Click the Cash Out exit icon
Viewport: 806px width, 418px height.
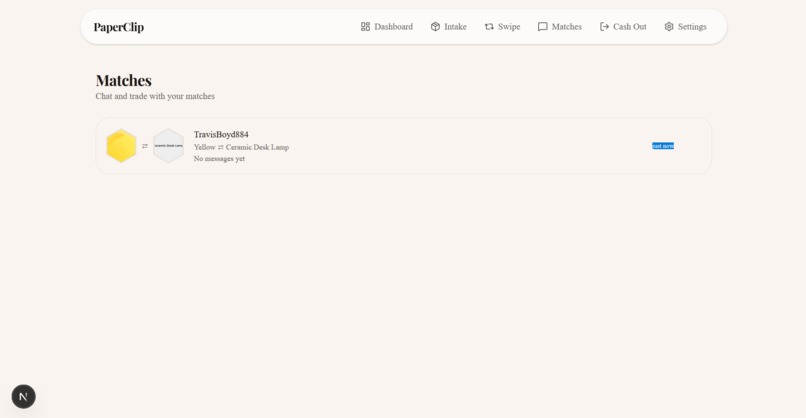coord(604,27)
